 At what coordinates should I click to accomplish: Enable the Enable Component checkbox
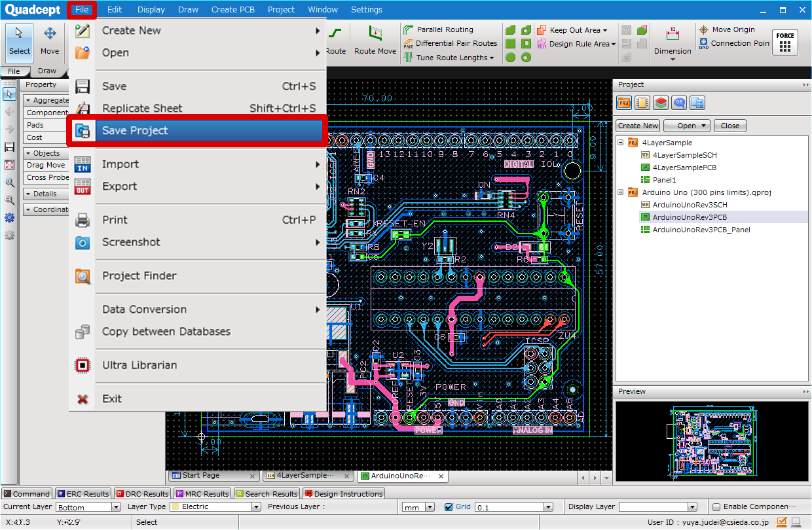coord(716,507)
